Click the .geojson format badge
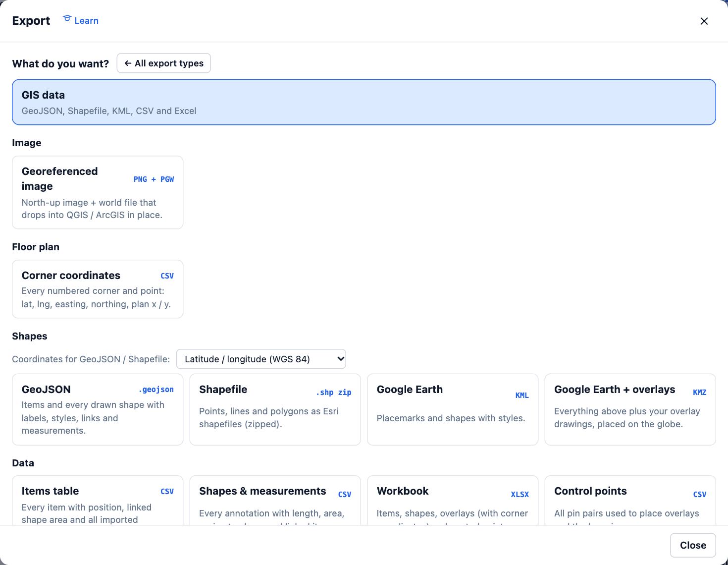728x565 pixels. (x=156, y=389)
